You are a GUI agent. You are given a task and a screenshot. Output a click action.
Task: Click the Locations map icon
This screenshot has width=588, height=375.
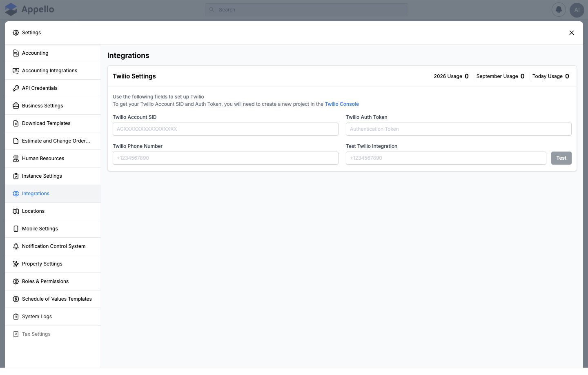click(x=16, y=211)
